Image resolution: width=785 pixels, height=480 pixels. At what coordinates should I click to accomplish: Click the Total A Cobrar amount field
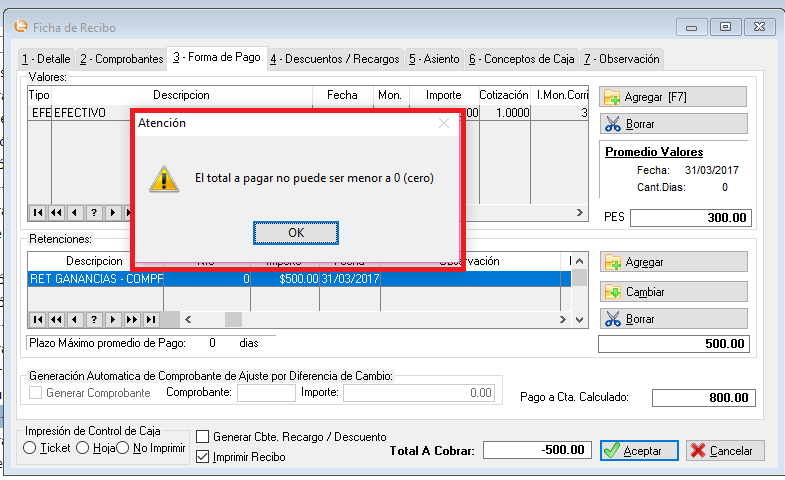click(538, 450)
